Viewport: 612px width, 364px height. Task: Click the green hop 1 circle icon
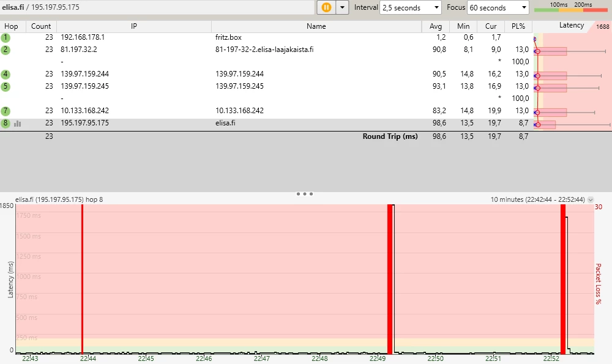pyautogui.click(x=6, y=38)
